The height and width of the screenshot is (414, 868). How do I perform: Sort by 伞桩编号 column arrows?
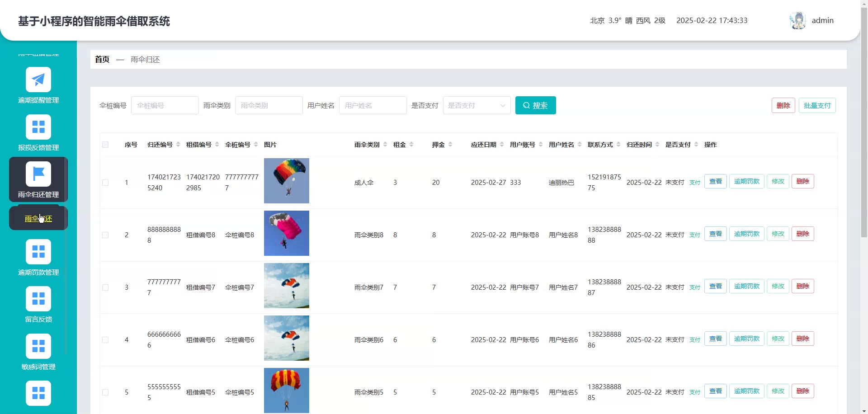[256, 145]
